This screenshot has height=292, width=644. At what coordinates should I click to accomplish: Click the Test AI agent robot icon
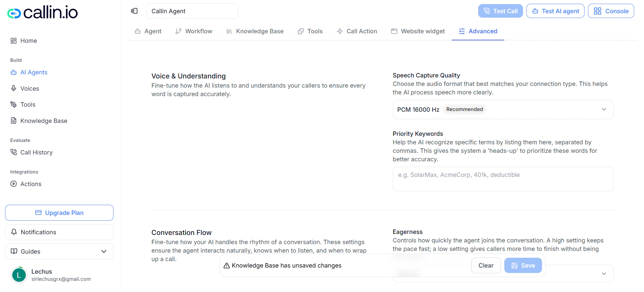tap(535, 11)
